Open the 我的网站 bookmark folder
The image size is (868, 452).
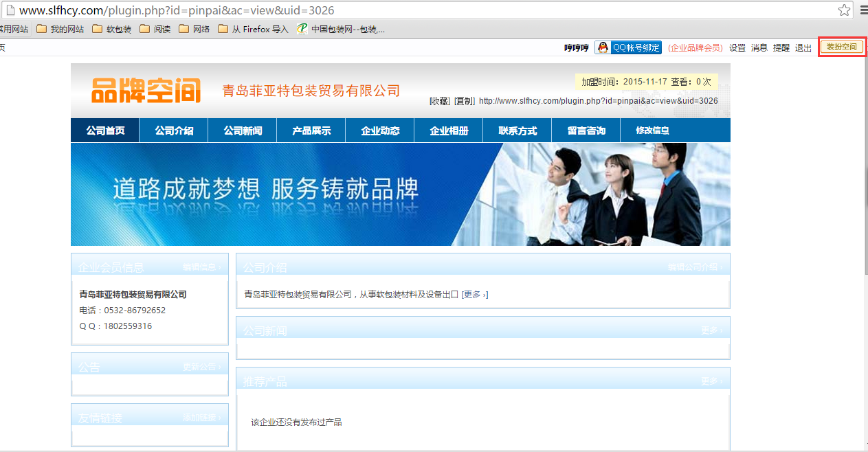(x=60, y=29)
